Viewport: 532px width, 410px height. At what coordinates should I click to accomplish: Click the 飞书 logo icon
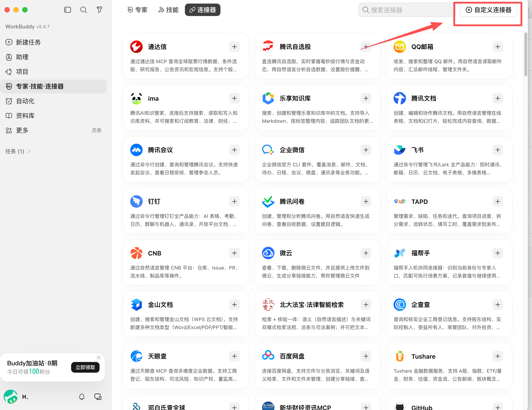pyautogui.click(x=400, y=150)
